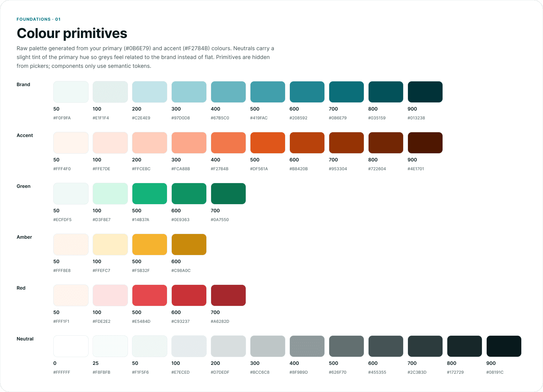Click the 'Neutral' row label
The width and height of the screenshot is (543, 392).
point(25,339)
